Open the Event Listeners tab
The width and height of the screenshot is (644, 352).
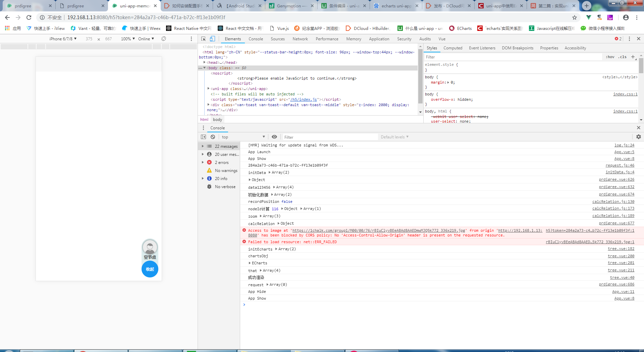click(482, 48)
